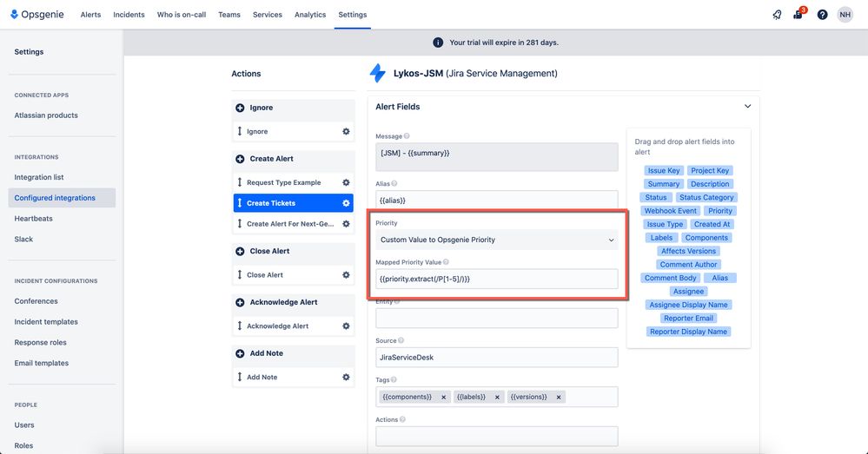Image resolution: width=868 pixels, height=454 pixels.
Task: Click the Tags field help icon
Action: tap(394, 380)
